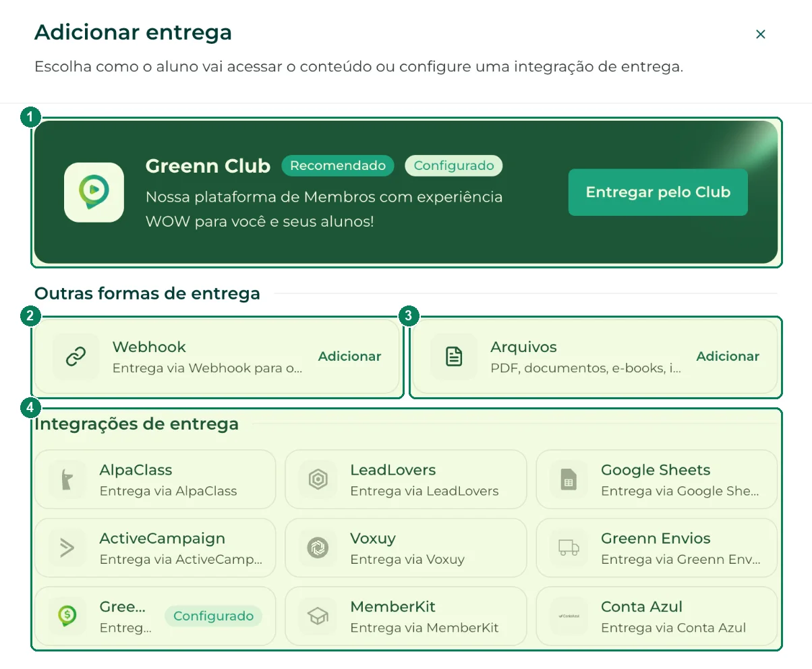The width and height of the screenshot is (812, 669).
Task: Click 'Entrega via LeadLovers' text
Action: pyautogui.click(x=424, y=492)
